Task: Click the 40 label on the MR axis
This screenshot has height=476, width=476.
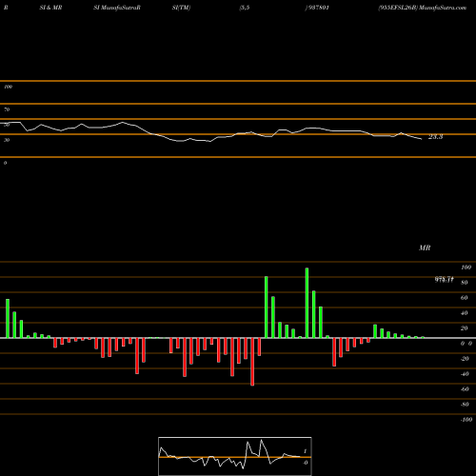Action: point(465,313)
